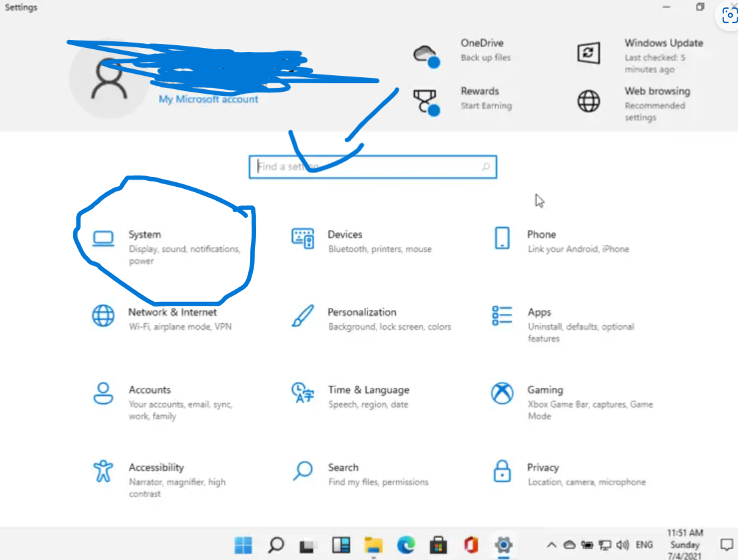Click the volume speaker tray icon
Viewport: 738px width, 560px height.
[x=622, y=545]
